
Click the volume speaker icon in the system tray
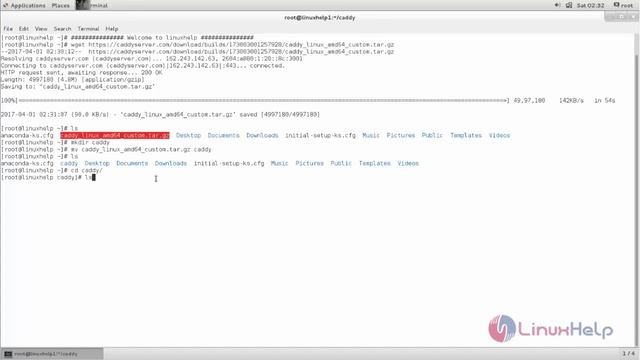click(557, 5)
